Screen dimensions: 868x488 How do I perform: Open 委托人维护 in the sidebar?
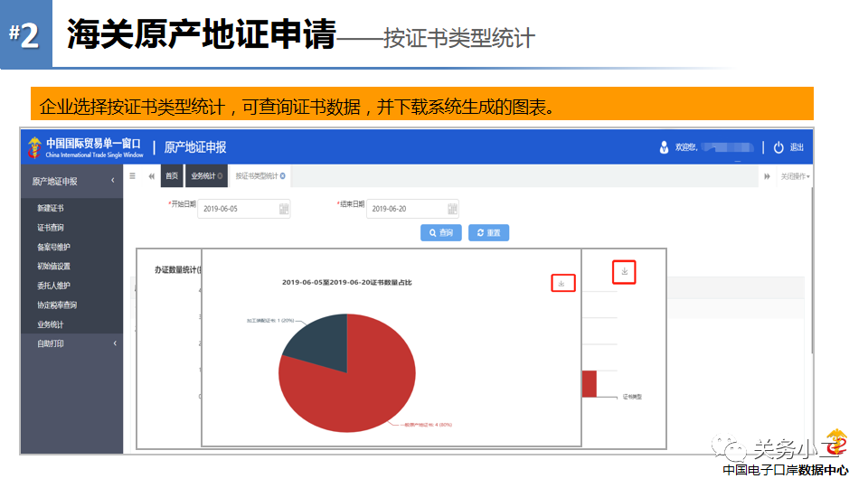[x=53, y=286]
